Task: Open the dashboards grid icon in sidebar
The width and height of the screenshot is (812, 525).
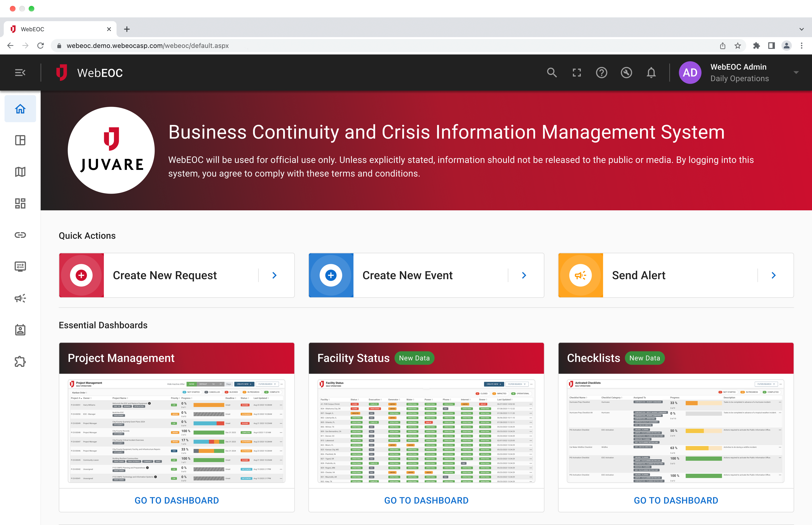Action: pos(20,204)
